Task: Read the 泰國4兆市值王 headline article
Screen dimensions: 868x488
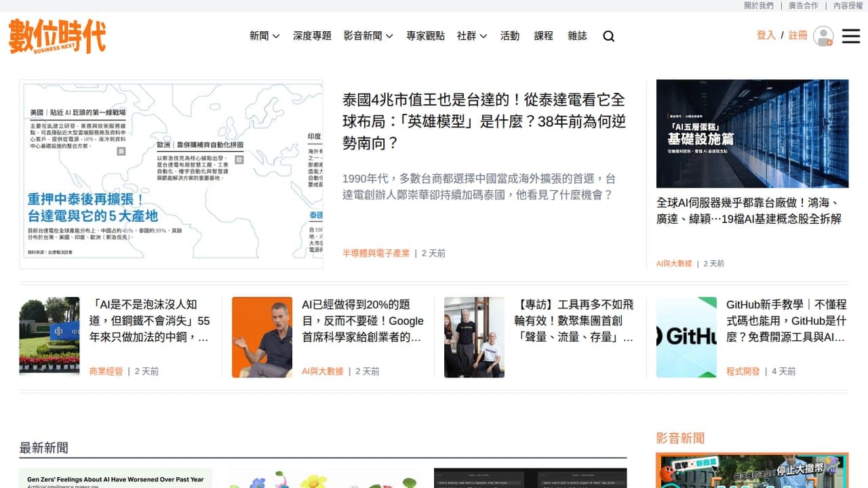Action: point(484,121)
